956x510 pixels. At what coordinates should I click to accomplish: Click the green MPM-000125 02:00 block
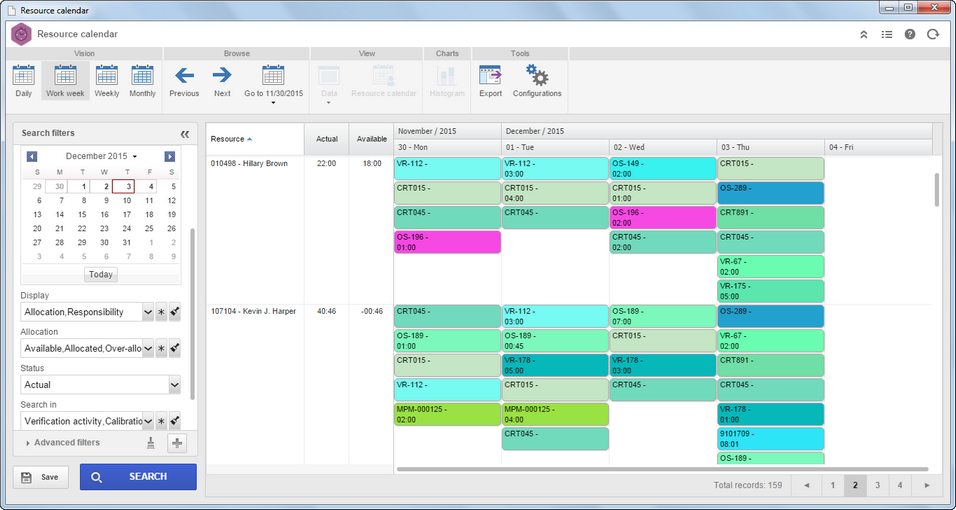pyautogui.click(x=448, y=414)
